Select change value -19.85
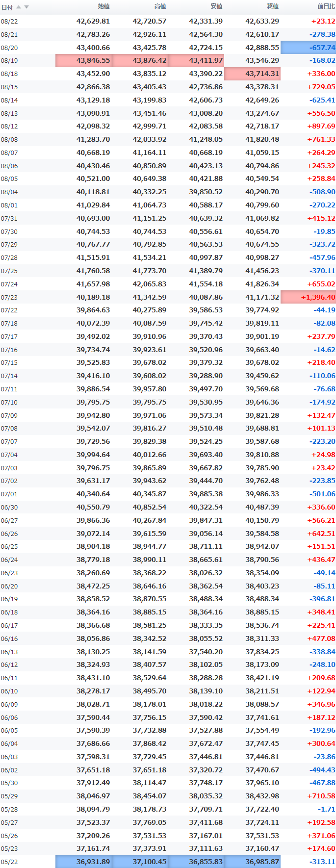 (324, 231)
